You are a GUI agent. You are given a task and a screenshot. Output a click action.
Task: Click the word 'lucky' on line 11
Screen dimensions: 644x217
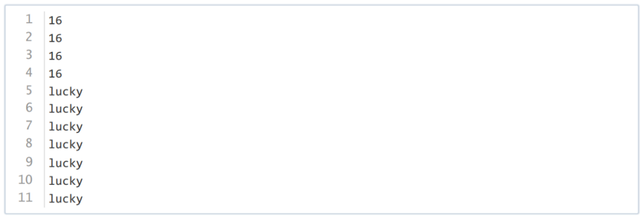pos(66,199)
